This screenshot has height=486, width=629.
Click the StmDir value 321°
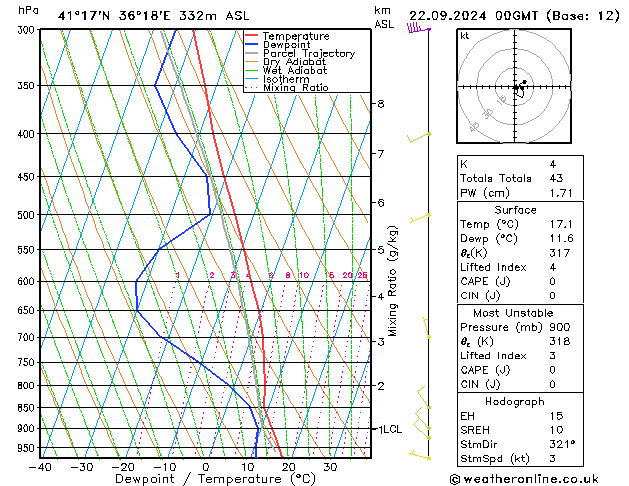coord(562,444)
